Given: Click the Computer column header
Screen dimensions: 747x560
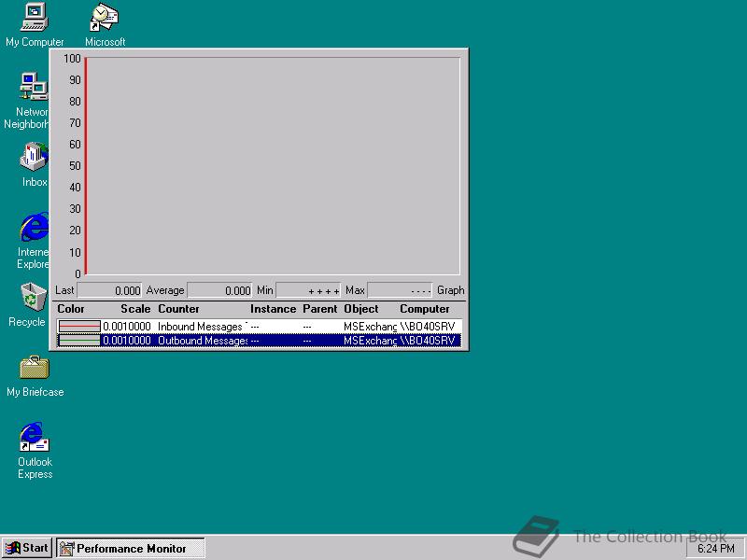Looking at the screenshot, I should coord(425,309).
